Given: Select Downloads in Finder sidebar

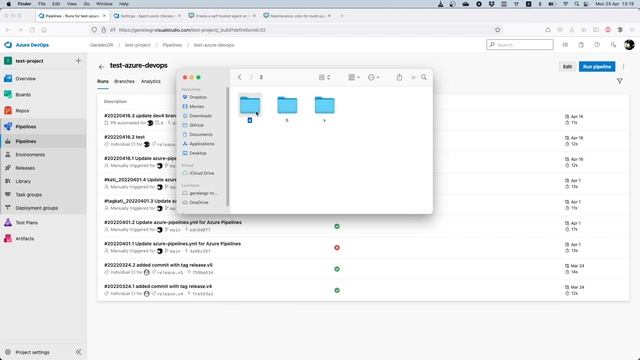Looking at the screenshot, I should click(200, 116).
